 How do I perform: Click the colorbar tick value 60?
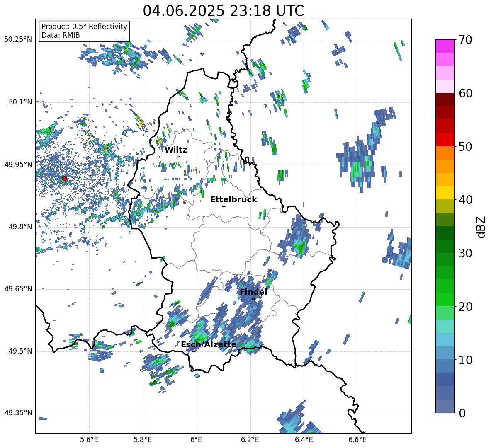[465, 93]
